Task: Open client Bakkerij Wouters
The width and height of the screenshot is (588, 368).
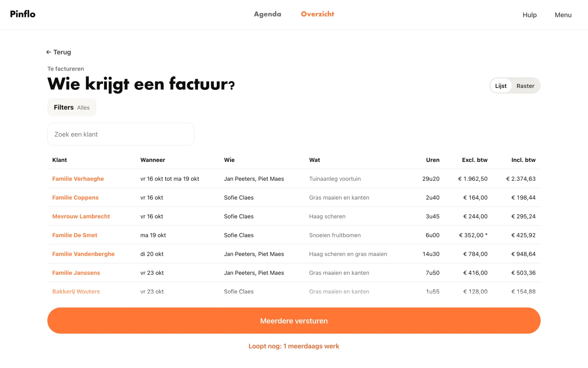Action: 76,291
